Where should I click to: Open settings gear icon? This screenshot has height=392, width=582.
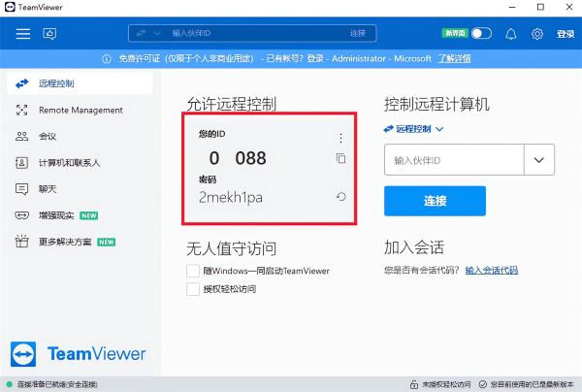[537, 34]
